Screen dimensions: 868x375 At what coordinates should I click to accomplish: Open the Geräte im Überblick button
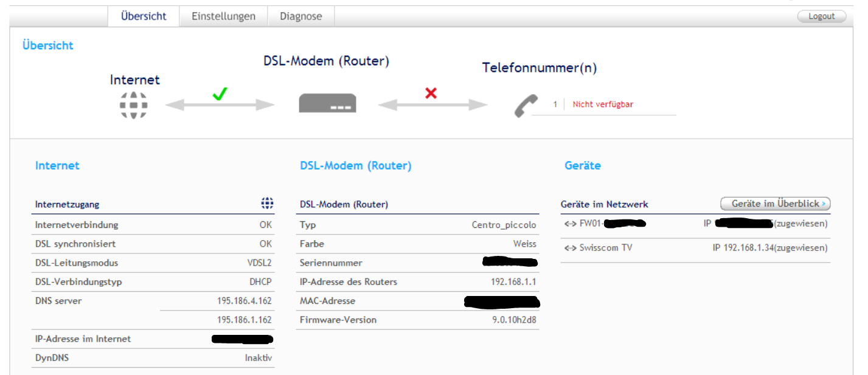pos(775,204)
